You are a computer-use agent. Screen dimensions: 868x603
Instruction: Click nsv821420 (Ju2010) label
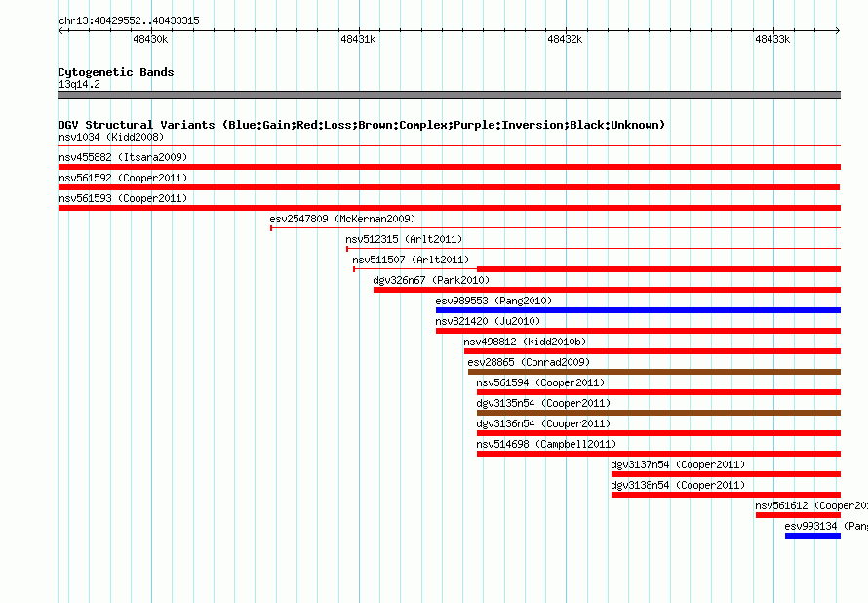(488, 321)
